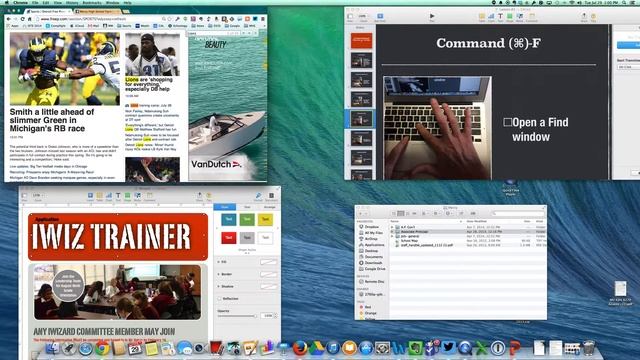Image resolution: width=640 pixels, height=360 pixels.
Task: Open Twitter from the Dock
Action: click(x=448, y=348)
